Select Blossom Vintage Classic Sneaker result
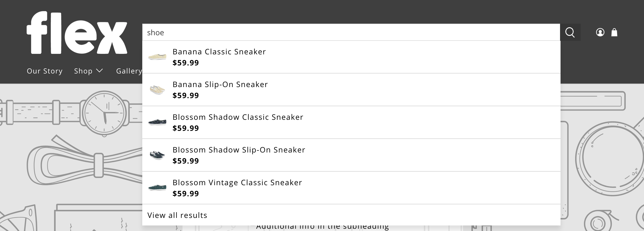This screenshot has width=644, height=231. tap(351, 188)
